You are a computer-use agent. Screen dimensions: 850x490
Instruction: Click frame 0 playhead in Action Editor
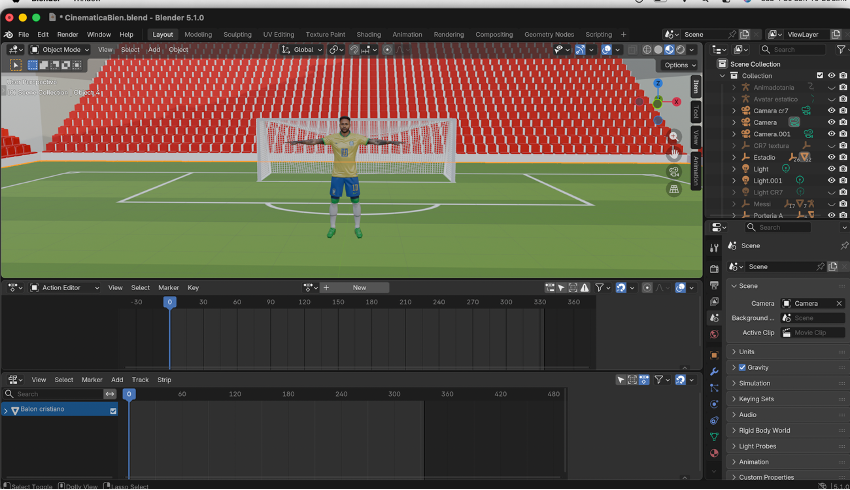(x=170, y=302)
